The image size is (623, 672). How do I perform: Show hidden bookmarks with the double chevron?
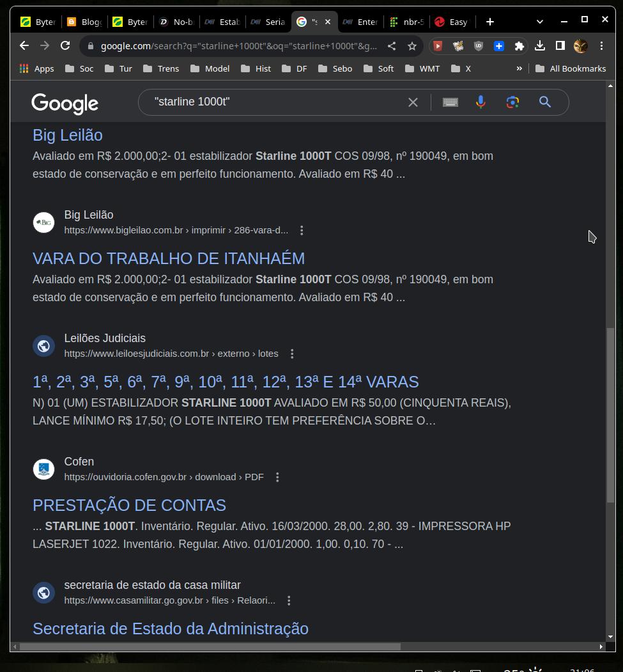[519, 68]
